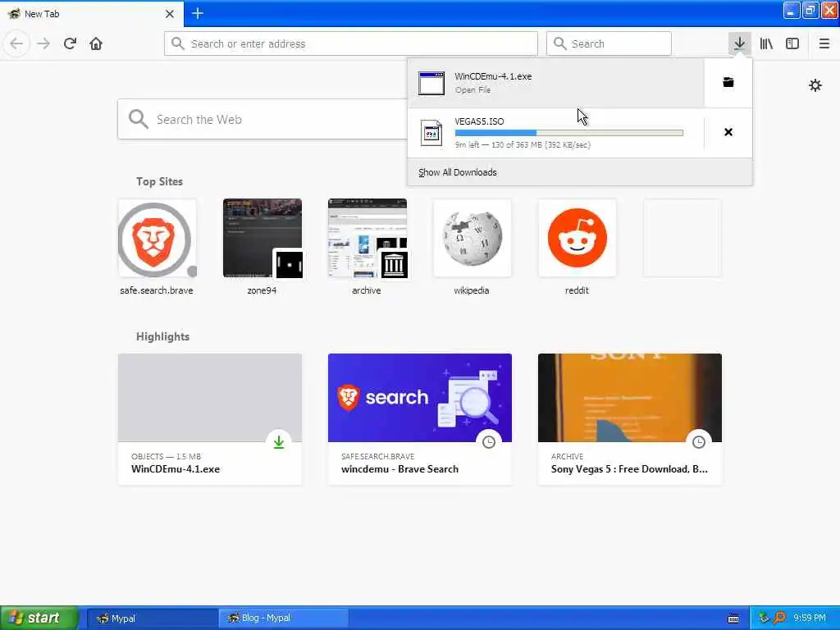The image size is (840, 630).
Task: Click the forward navigation arrow
Action: pyautogui.click(x=43, y=43)
